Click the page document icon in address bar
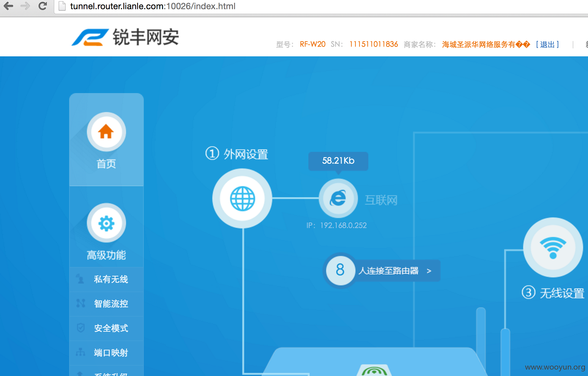 click(62, 6)
